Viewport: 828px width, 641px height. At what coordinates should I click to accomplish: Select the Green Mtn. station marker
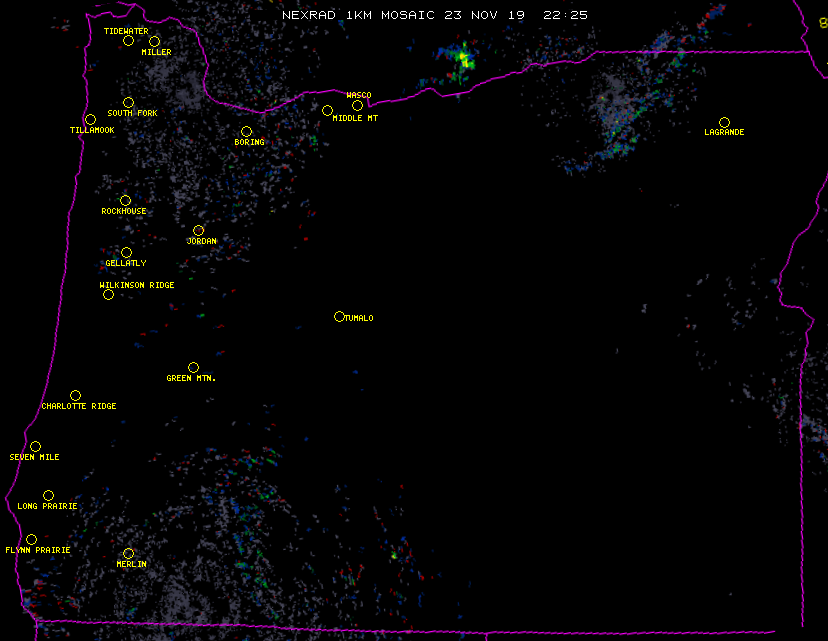pos(193,368)
